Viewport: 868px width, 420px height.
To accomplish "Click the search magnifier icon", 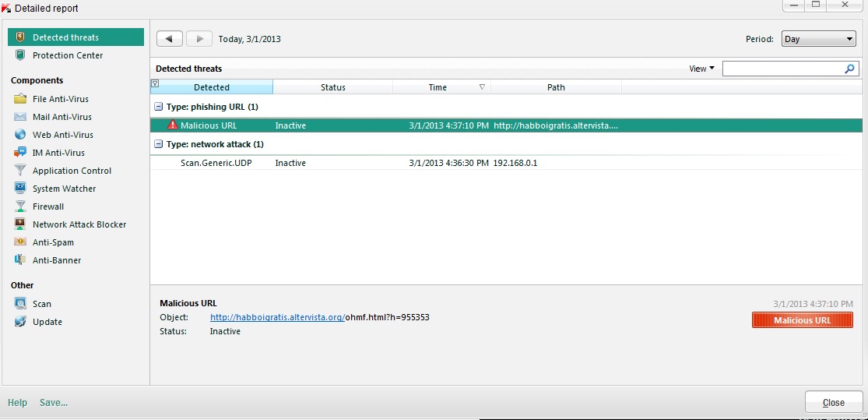I will 850,69.
